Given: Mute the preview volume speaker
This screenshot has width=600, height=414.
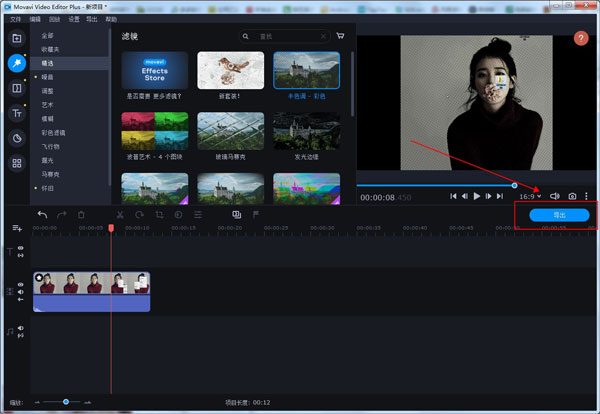Looking at the screenshot, I should pyautogui.click(x=556, y=196).
